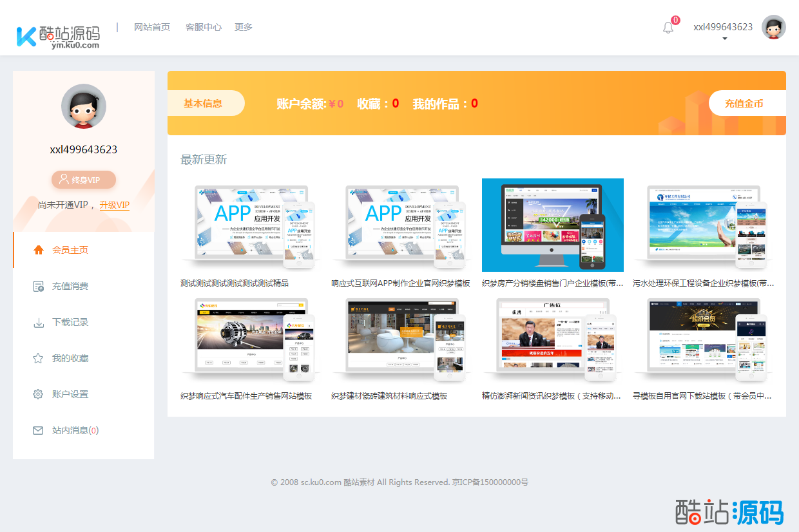
Task: Go to 网站首页 in top navigation
Action: pos(152,27)
